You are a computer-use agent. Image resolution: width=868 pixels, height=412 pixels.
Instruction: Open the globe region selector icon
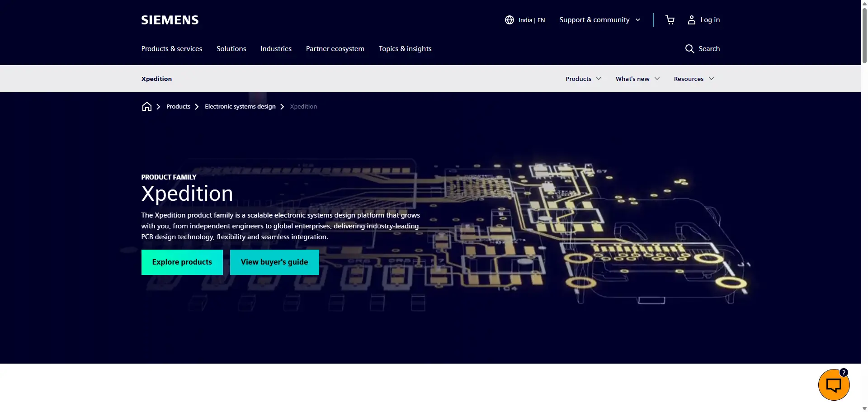coord(509,20)
